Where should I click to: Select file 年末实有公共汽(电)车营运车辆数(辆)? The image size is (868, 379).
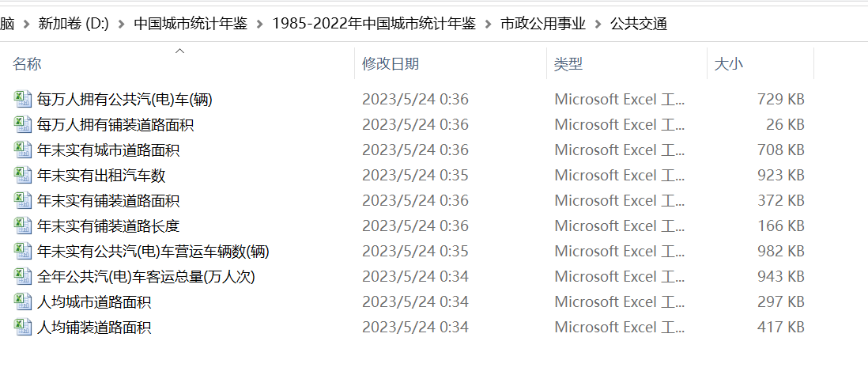click(153, 251)
